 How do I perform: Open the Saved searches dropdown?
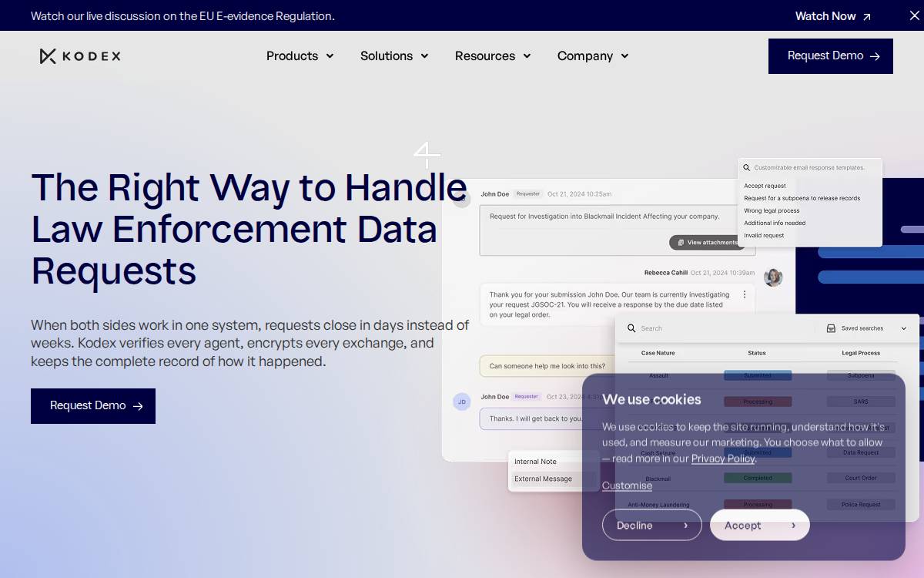[867, 328]
